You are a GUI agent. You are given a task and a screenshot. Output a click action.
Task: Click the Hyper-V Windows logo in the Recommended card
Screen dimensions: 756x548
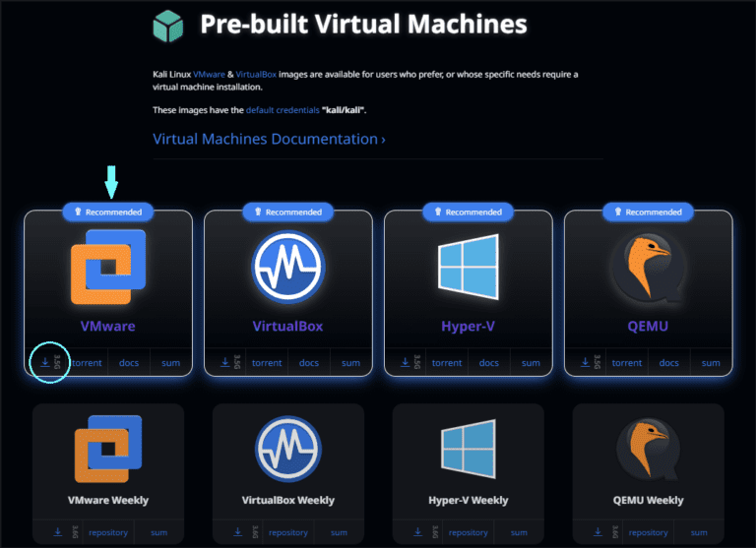point(469,267)
